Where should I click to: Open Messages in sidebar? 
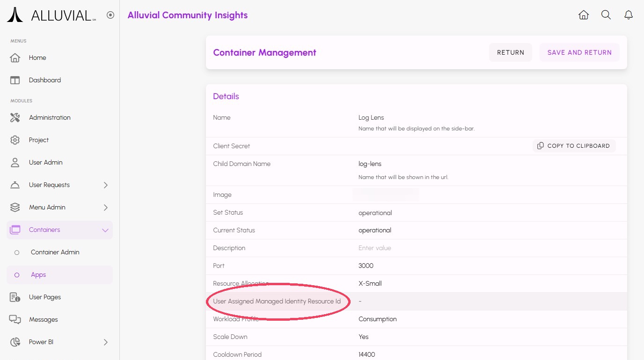[60, 320]
